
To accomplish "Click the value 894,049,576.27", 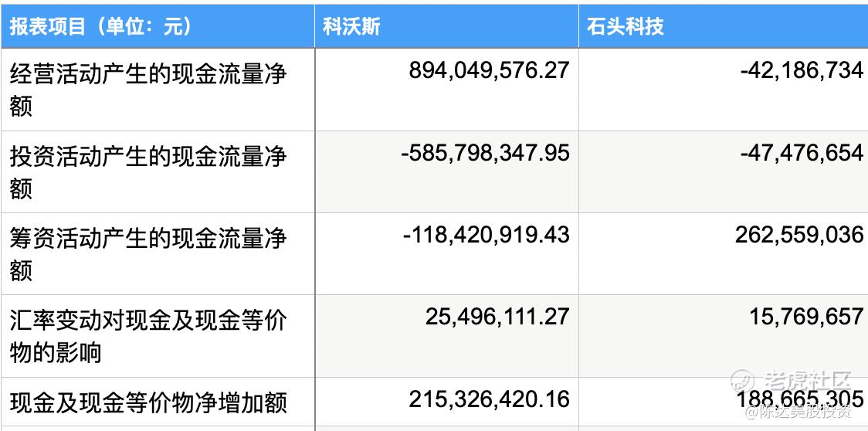I will tap(489, 70).
